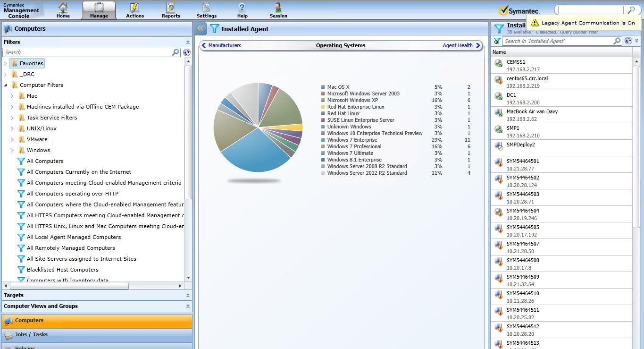Image resolution: width=644 pixels, height=349 pixels.
Task: Click the Windows 7 Enterprise legend swatch
Action: coord(323,140)
